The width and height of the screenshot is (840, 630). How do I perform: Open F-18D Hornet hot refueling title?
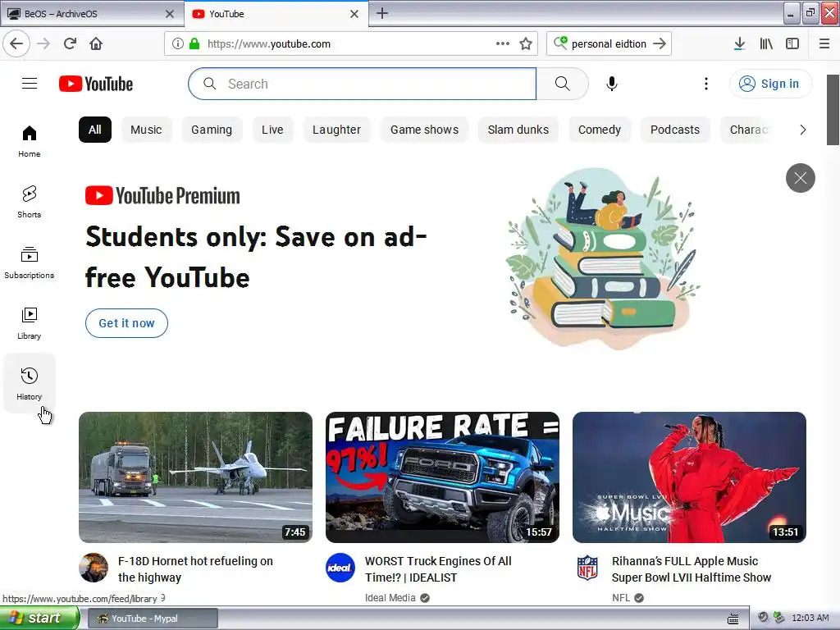(195, 569)
